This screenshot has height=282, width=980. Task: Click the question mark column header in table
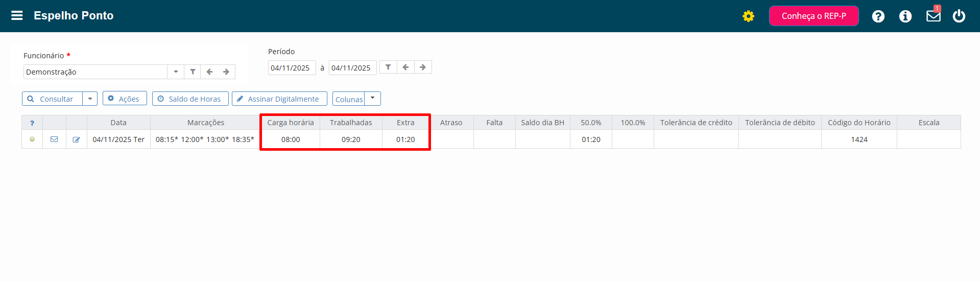pos(32,123)
